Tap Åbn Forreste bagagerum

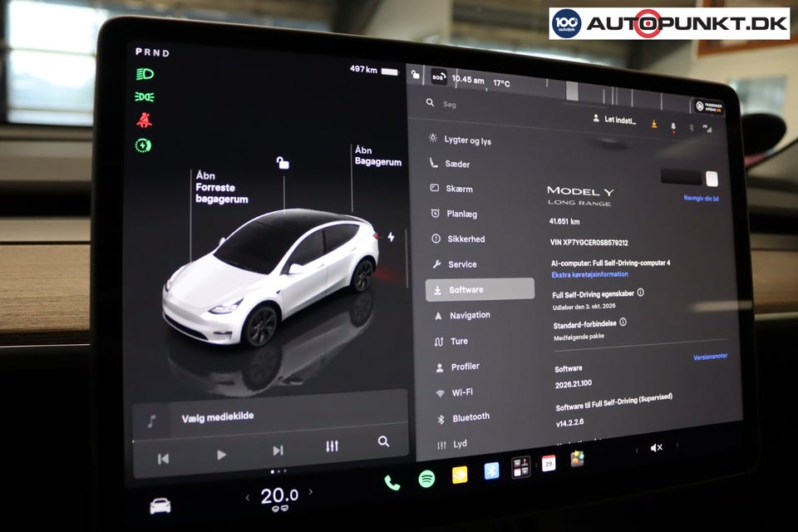(221, 187)
